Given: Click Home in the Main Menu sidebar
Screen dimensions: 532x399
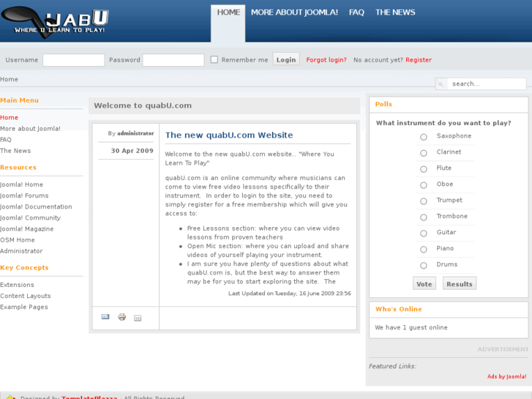Looking at the screenshot, I should tap(10, 117).
